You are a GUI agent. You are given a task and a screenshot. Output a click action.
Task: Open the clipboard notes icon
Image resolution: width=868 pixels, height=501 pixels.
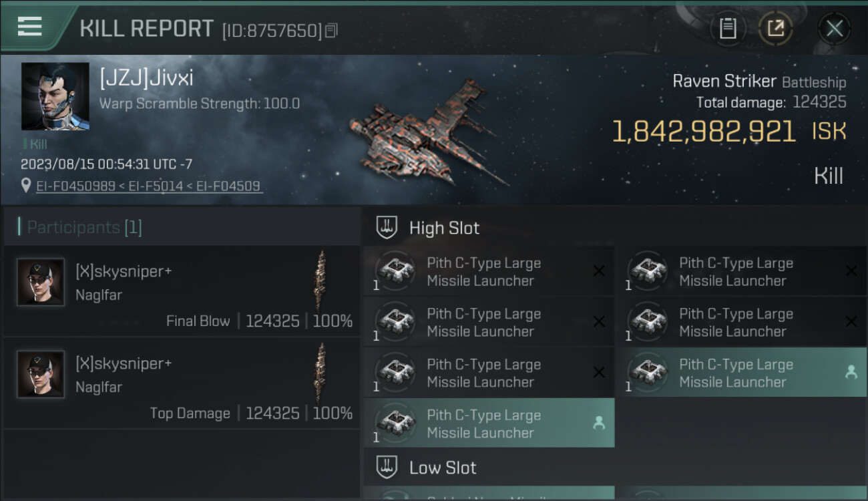pyautogui.click(x=728, y=29)
